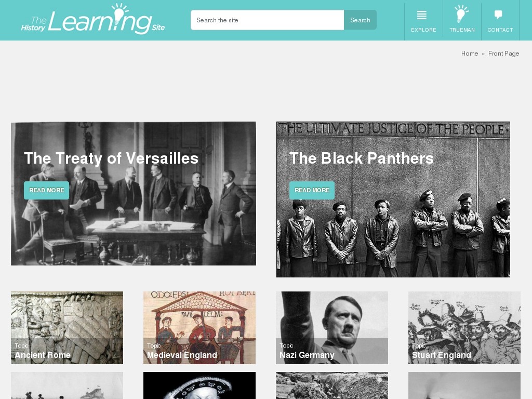Screen dimensions: 532x399
Task: Open the Nazi Germany topic tile
Action: (x=332, y=328)
